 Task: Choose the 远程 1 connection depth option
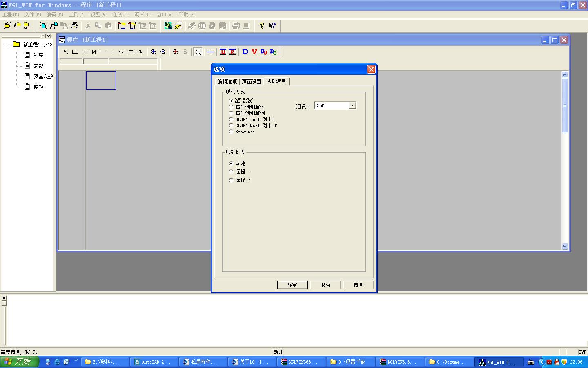pos(231,172)
